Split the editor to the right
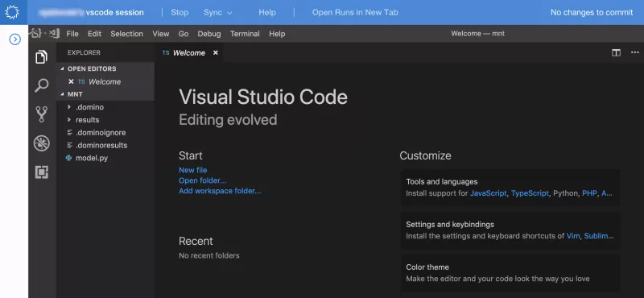The width and height of the screenshot is (644, 298). tap(616, 52)
